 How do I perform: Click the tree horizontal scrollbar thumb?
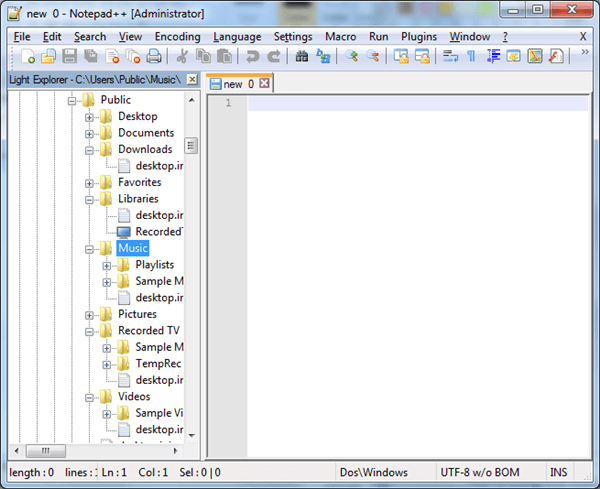[46, 450]
